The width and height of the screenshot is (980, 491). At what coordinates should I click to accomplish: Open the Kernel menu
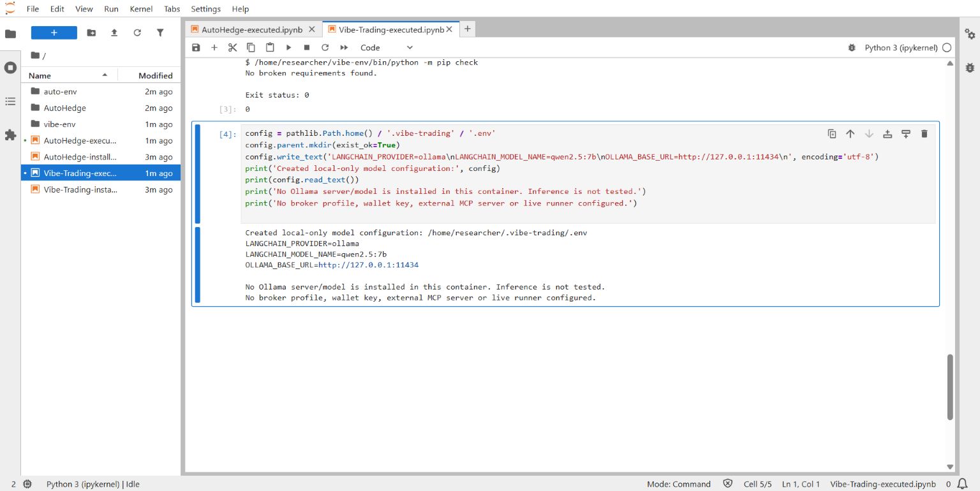coord(141,9)
